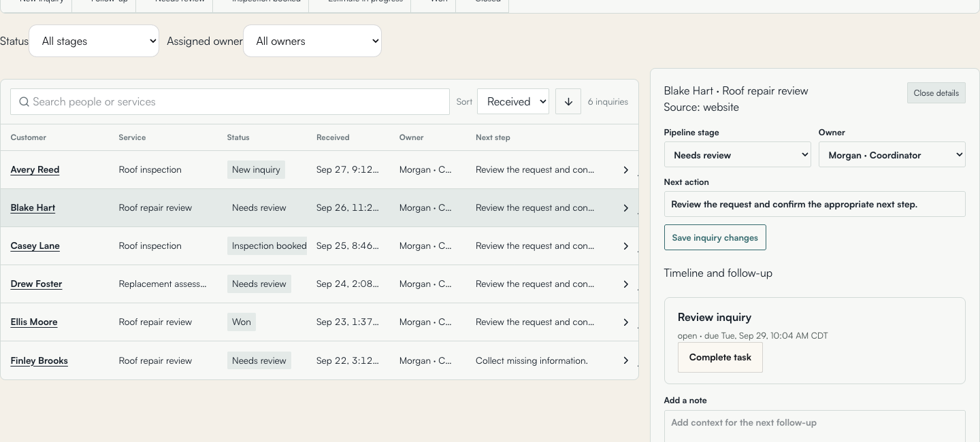Click the Received column header
The width and height of the screenshot is (980, 442).
(333, 137)
